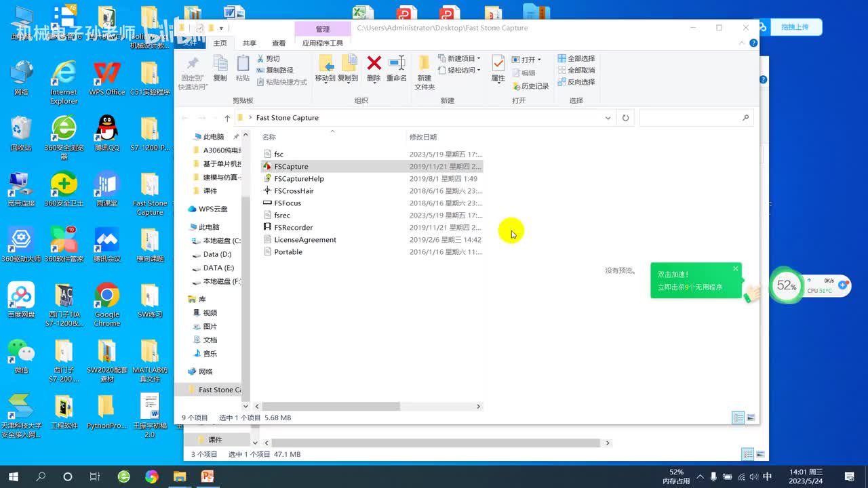Click the File Explorer taskbar icon

pos(180,476)
